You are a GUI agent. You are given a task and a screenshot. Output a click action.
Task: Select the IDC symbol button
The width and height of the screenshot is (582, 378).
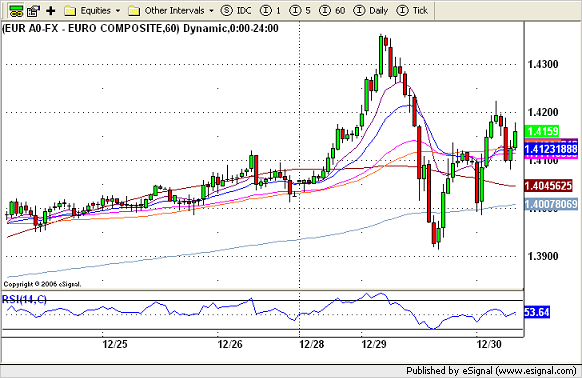(x=236, y=11)
